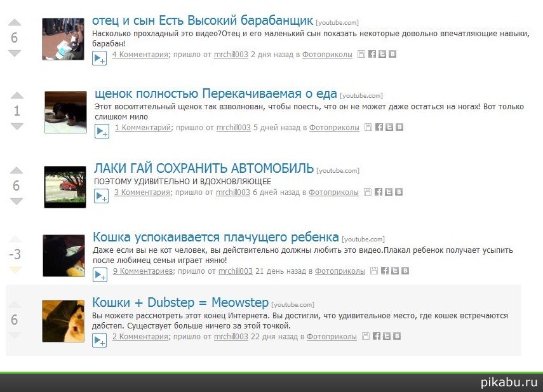
Task: Downvote the 'ЛАКИ ГАЙ СОХРАНИТЬ АВТОМОБИЛЬ' post
Action: pyautogui.click(x=17, y=201)
